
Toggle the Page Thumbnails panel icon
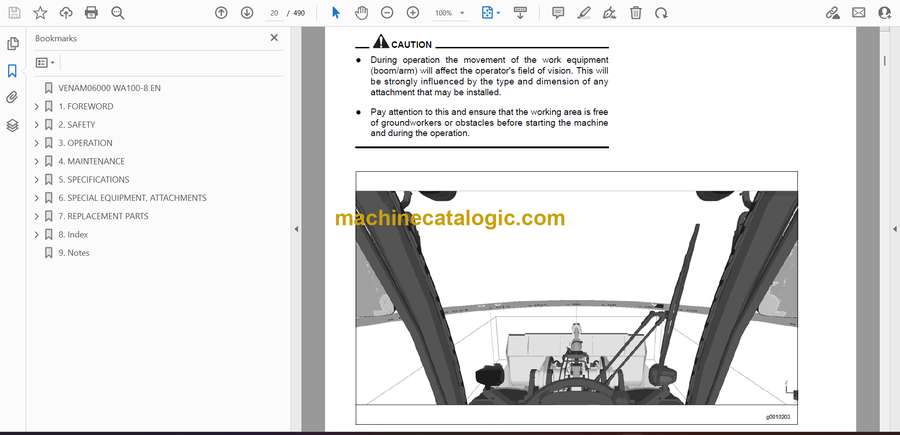12,44
